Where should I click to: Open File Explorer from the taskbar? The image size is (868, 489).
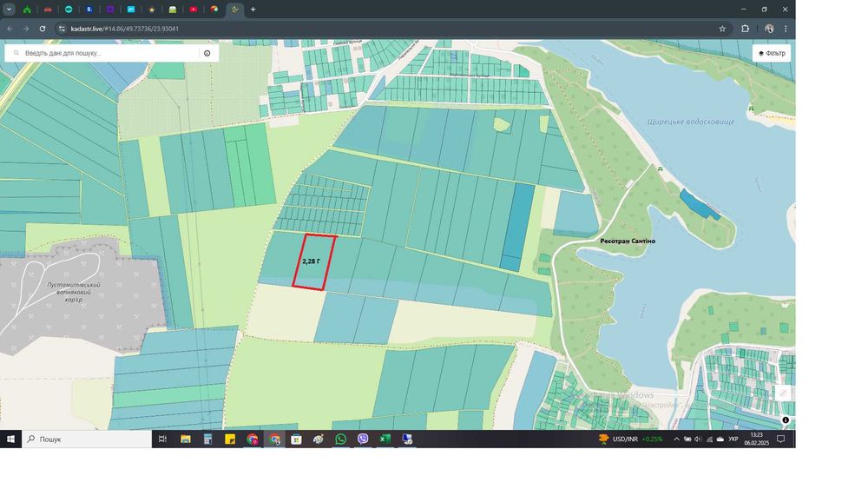tap(186, 439)
